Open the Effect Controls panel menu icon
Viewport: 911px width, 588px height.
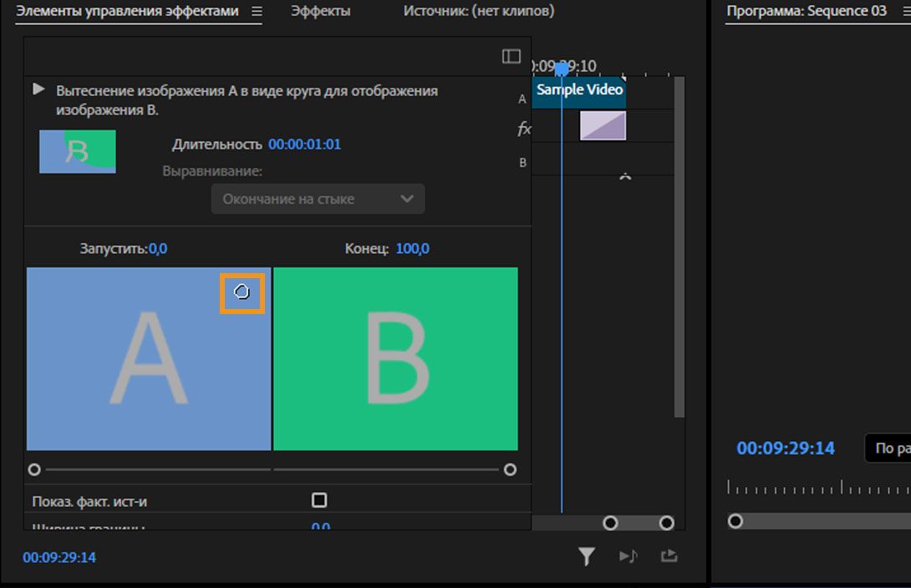pyautogui.click(x=257, y=12)
